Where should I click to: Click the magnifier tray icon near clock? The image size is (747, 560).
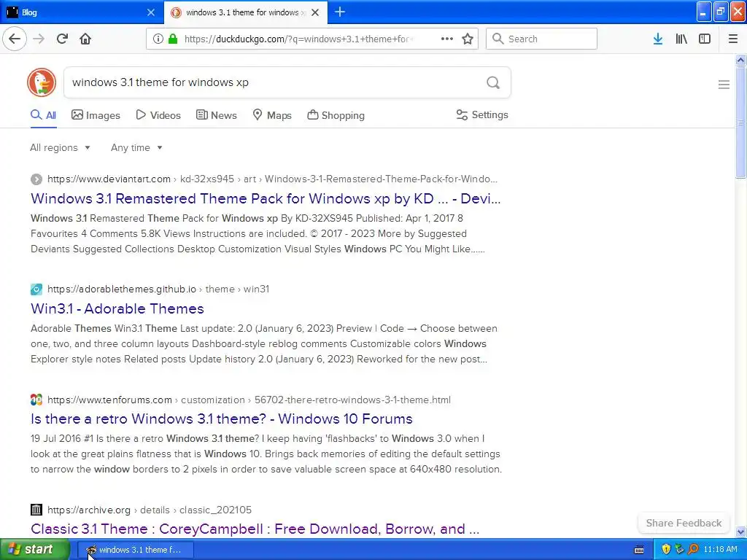point(693,550)
